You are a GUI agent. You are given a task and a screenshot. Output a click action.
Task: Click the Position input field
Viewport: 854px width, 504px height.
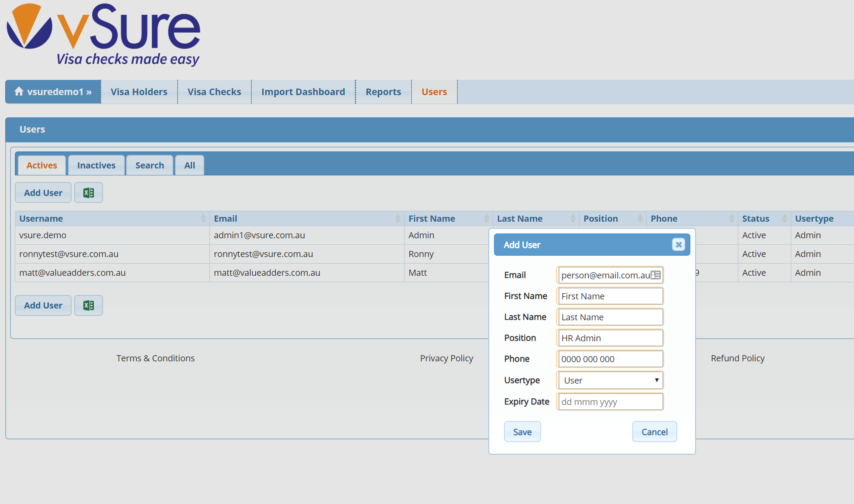(610, 338)
